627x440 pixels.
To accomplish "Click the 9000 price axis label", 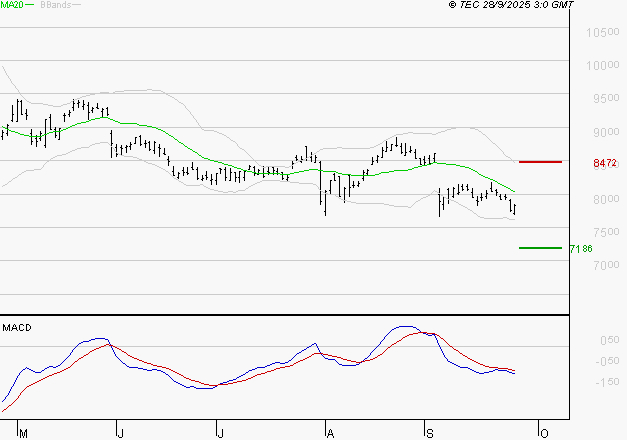I will [606, 132].
